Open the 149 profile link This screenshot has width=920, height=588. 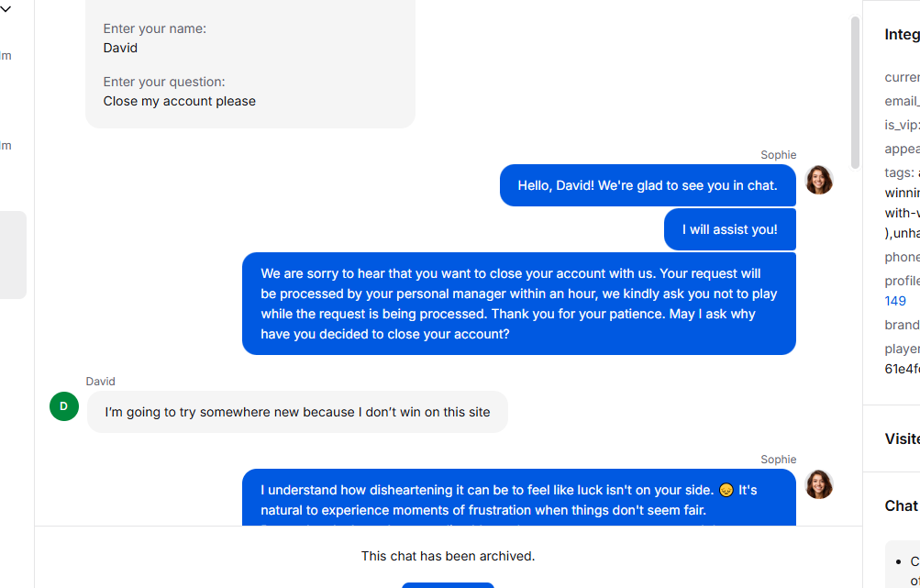click(x=895, y=301)
